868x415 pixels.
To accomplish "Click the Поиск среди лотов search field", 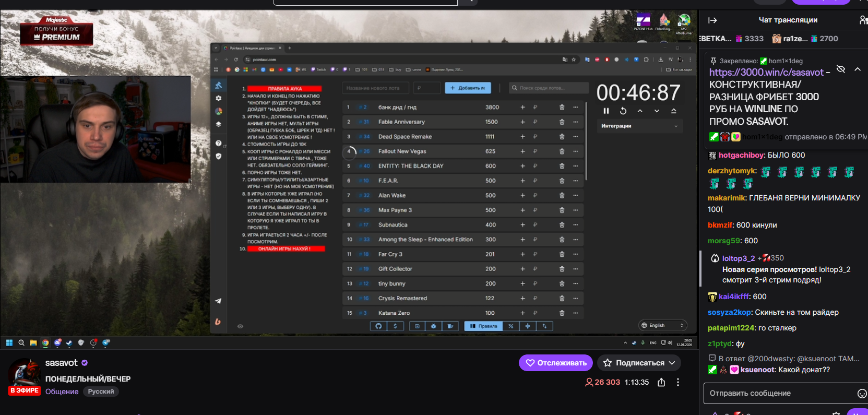I will pyautogui.click(x=549, y=88).
